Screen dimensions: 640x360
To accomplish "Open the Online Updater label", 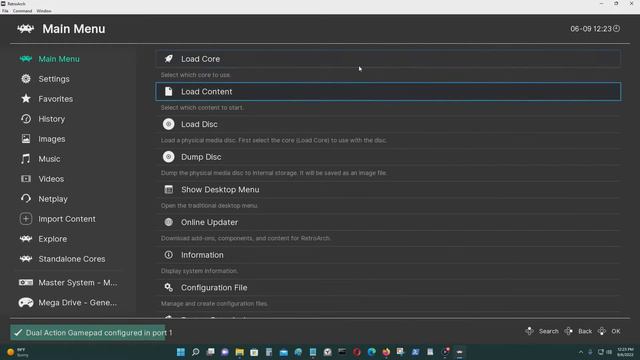I will pyautogui.click(x=209, y=222).
